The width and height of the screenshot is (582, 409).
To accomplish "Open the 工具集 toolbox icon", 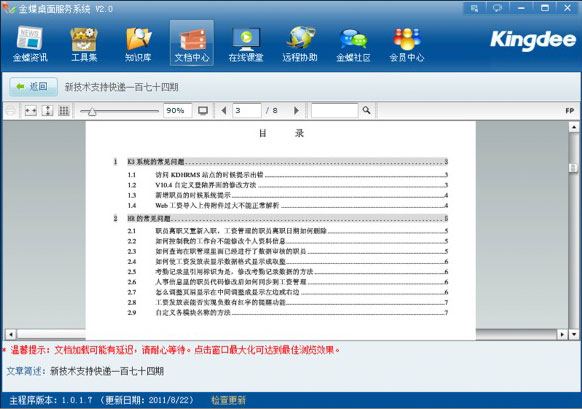I will click(x=84, y=44).
